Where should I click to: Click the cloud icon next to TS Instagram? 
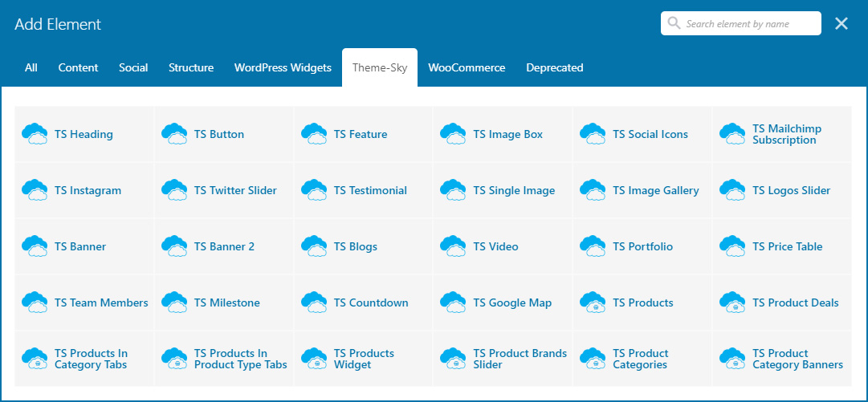coord(35,190)
